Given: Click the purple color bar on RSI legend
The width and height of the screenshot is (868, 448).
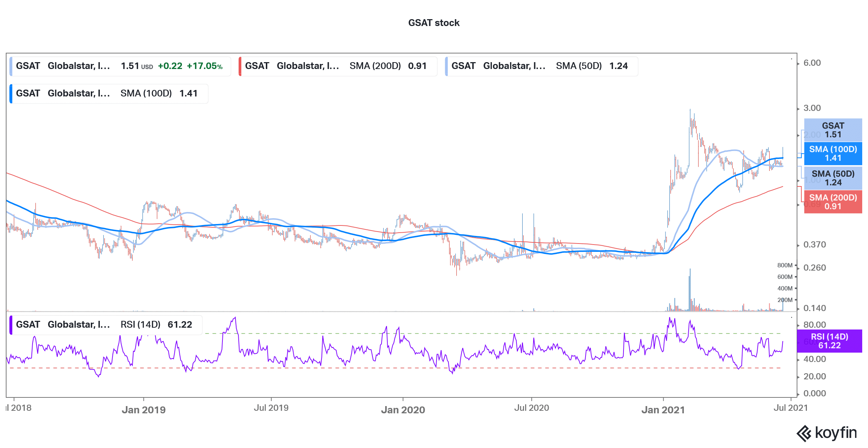Looking at the screenshot, I should [x=11, y=325].
